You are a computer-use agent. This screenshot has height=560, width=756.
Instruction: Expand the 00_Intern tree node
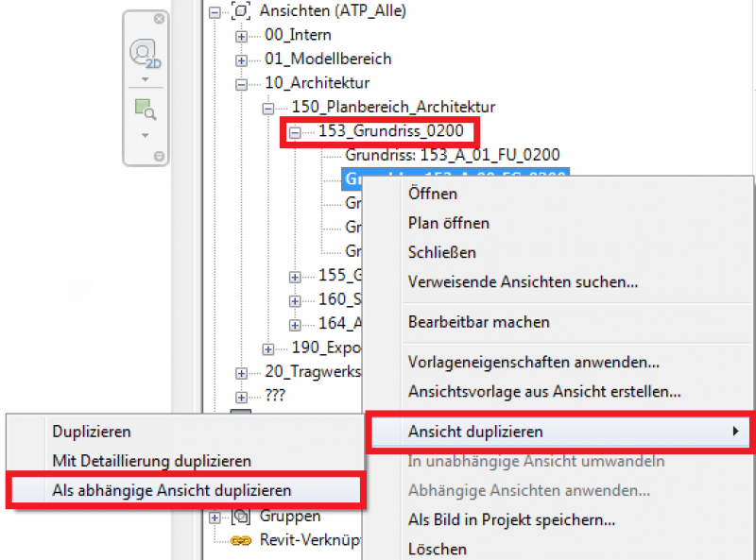pos(242,35)
